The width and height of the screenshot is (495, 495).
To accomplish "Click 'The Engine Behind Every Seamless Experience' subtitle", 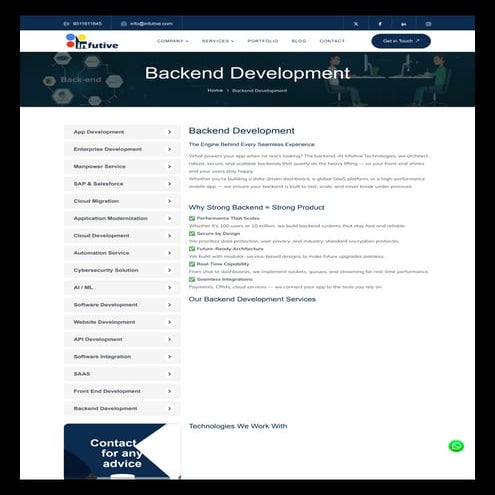I will pos(252,144).
